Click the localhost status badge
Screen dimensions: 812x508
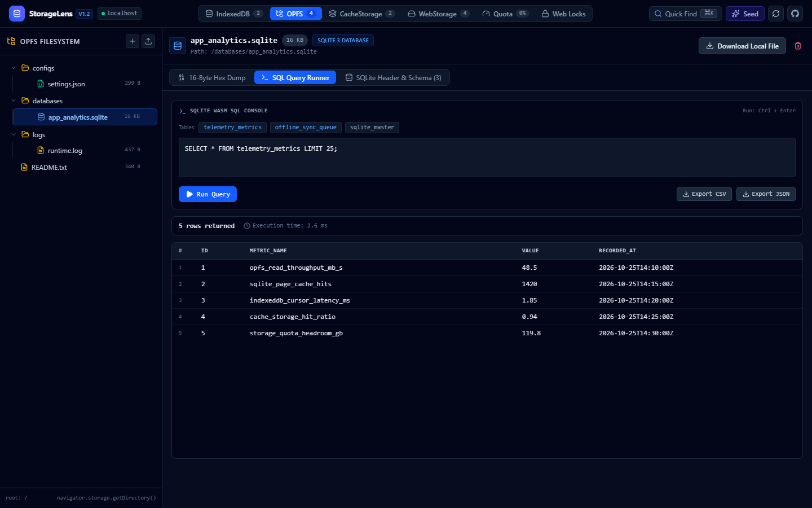(x=120, y=14)
